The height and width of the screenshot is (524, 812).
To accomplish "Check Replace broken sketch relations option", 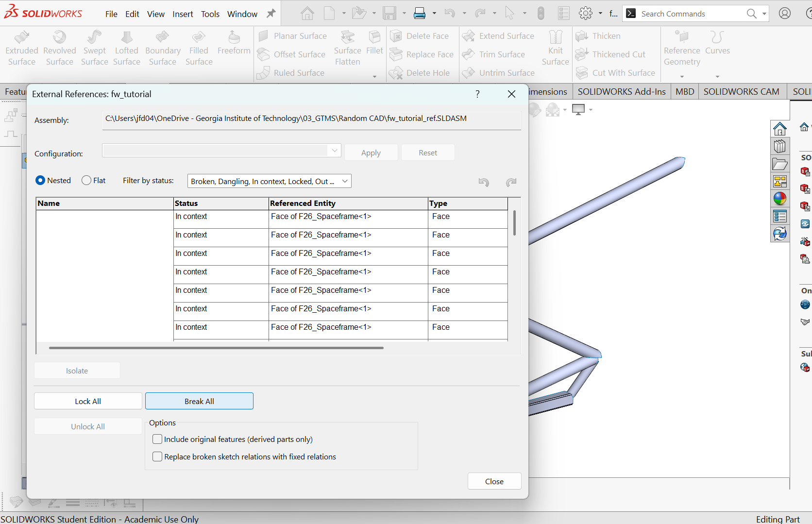I will point(157,457).
